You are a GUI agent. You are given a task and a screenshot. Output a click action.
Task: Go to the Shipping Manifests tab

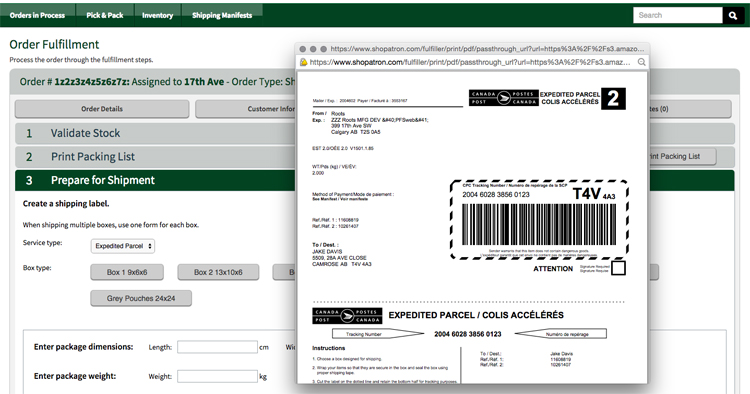[222, 15]
